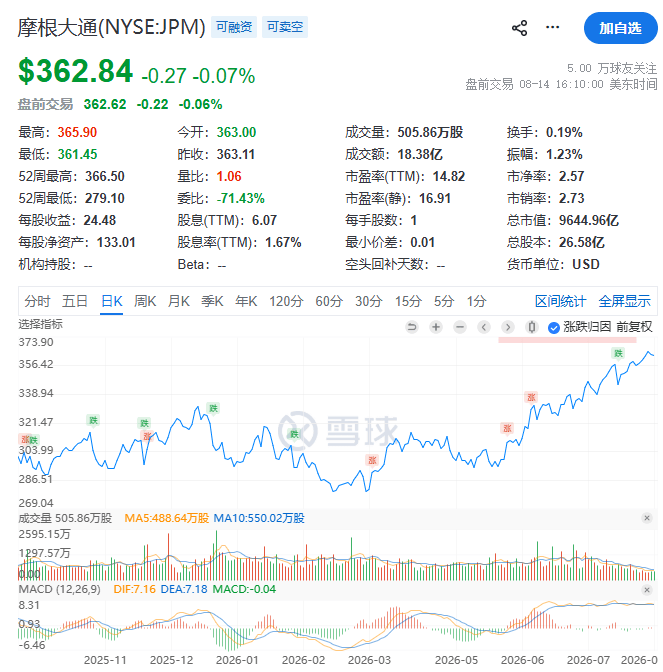Click the MA10:550.02万股 label
Viewport: 663px width, 672px height.
(259, 518)
